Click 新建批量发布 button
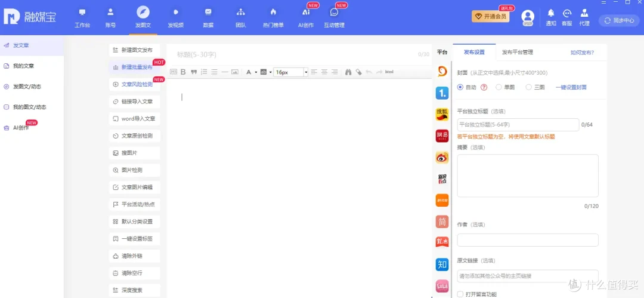This screenshot has width=644, height=298. [x=135, y=67]
